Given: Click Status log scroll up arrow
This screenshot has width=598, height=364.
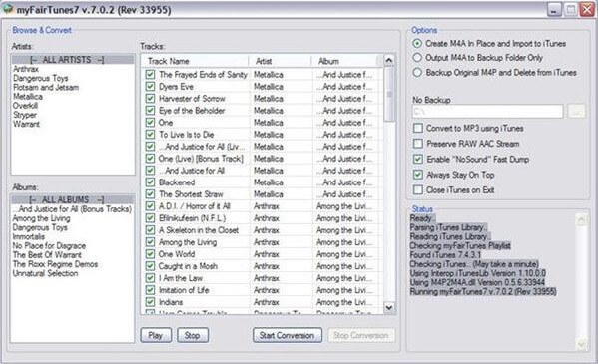Looking at the screenshot, I should pos(582,220).
